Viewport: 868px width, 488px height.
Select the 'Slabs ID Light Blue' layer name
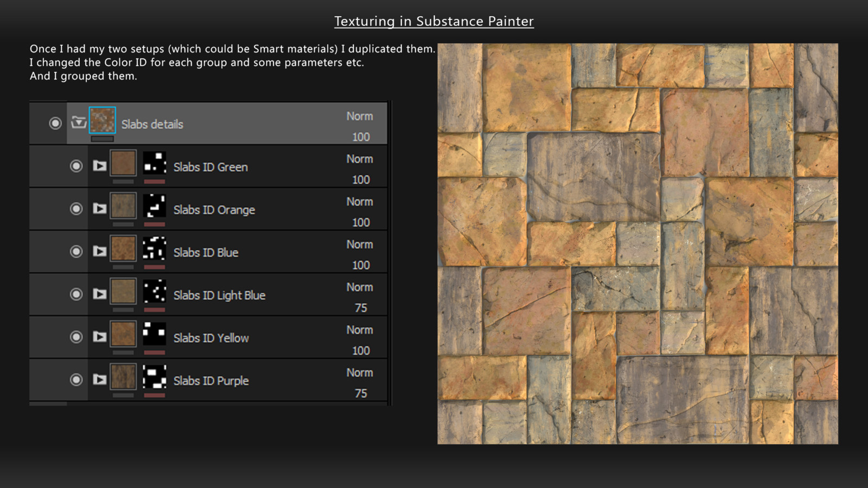pos(220,296)
